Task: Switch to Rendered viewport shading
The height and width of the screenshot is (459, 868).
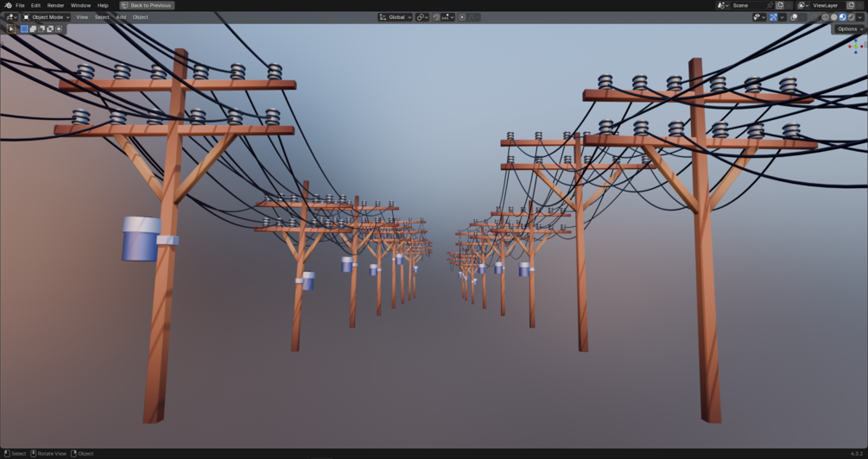Action: 852,17
